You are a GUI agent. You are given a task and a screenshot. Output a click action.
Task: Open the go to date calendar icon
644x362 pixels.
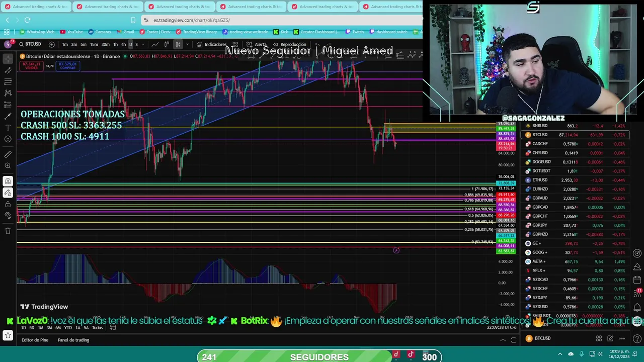tap(113, 328)
